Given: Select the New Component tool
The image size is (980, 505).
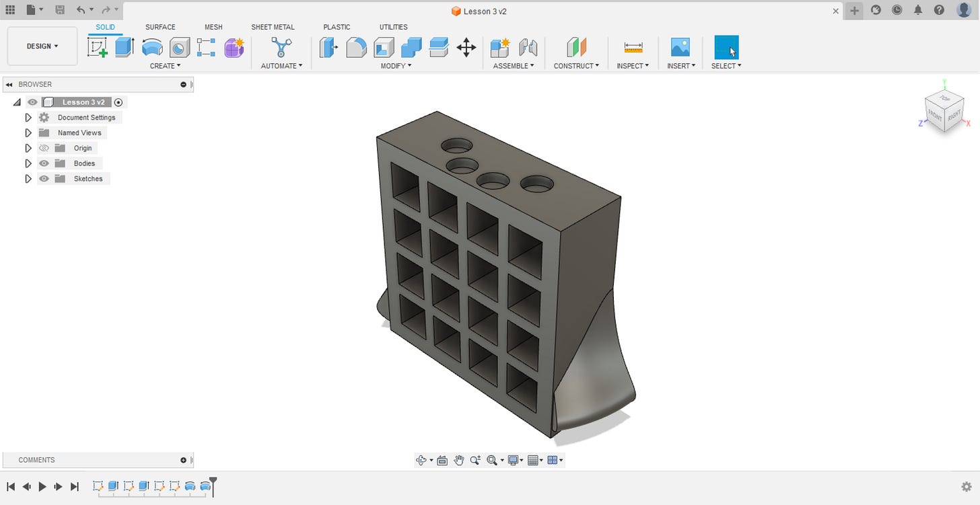Looking at the screenshot, I should click(x=500, y=47).
